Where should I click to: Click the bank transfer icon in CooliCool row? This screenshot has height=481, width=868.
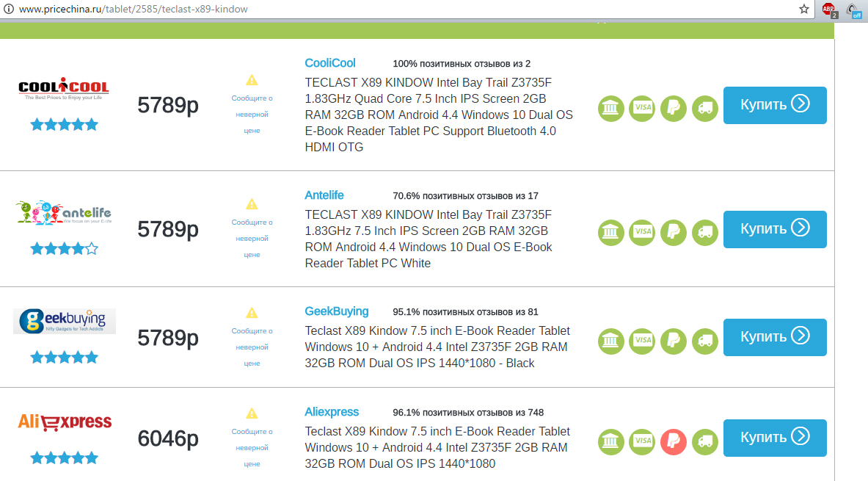pyautogui.click(x=610, y=108)
